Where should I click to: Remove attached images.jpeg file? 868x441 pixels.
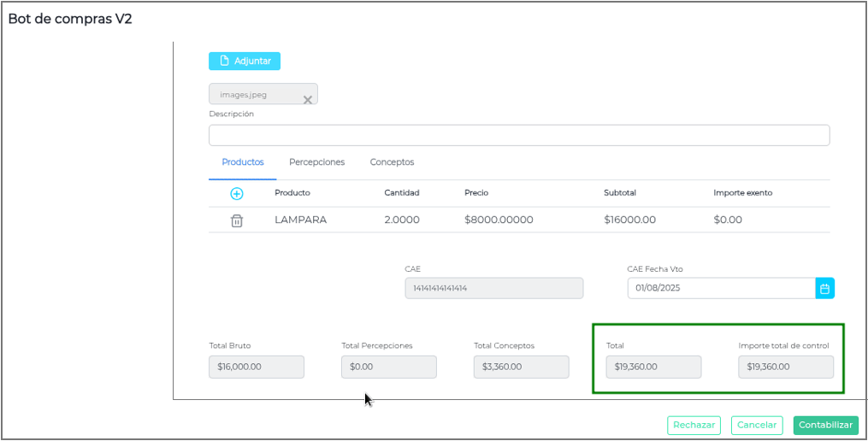308,100
